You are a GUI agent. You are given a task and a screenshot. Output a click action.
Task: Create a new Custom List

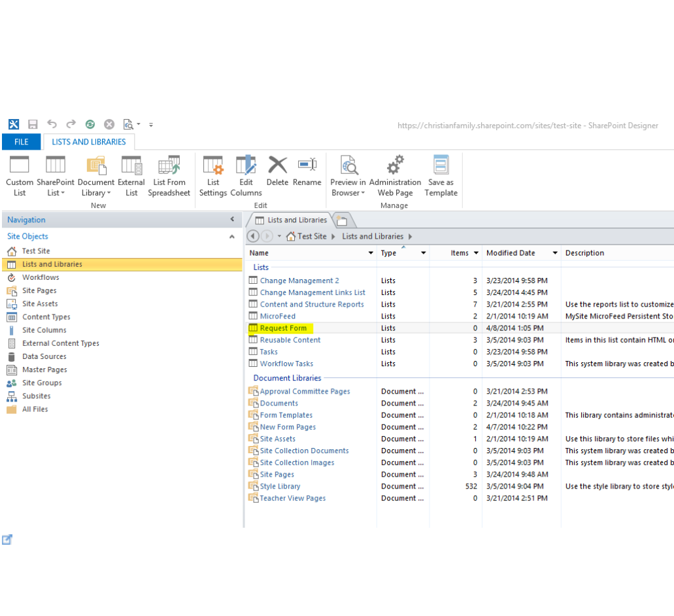(x=20, y=177)
